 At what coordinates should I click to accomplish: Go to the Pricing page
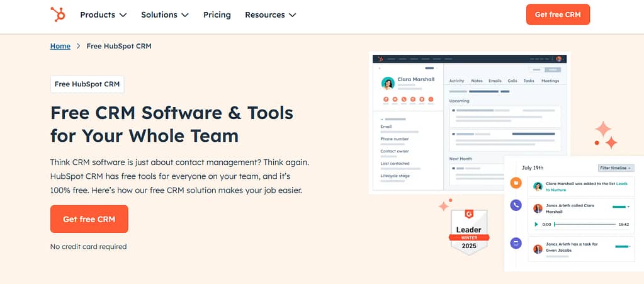(x=217, y=14)
